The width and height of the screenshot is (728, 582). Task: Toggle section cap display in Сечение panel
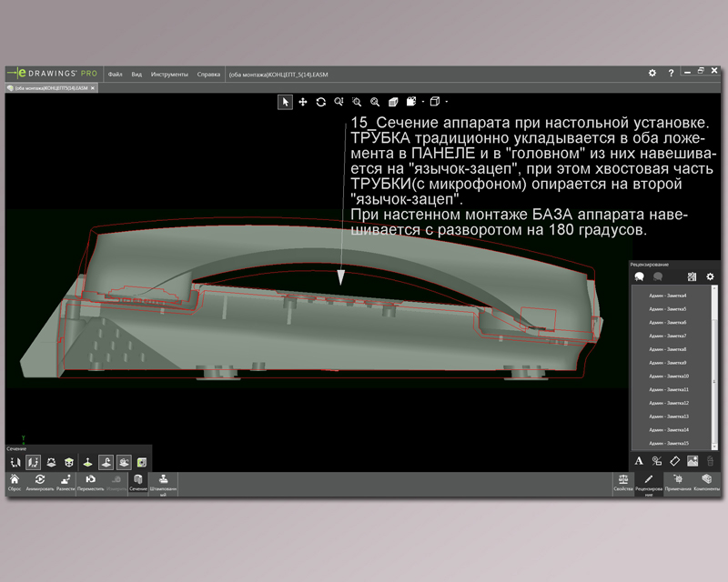(x=142, y=462)
